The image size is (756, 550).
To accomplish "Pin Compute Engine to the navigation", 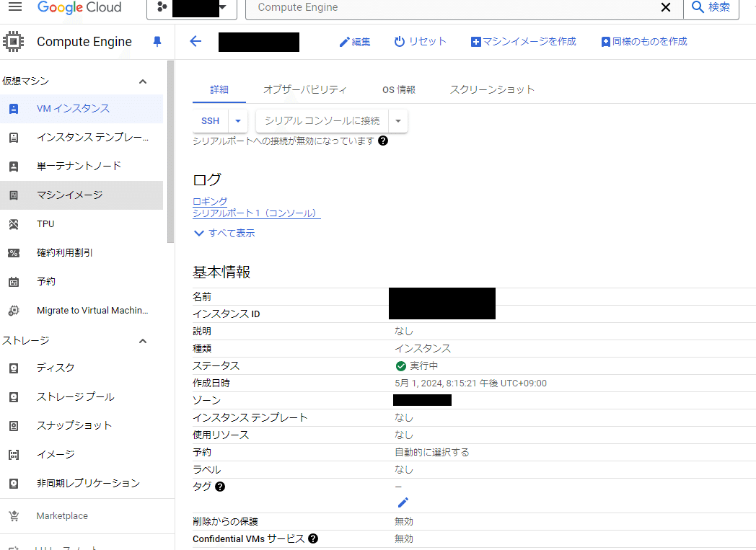I will [157, 41].
